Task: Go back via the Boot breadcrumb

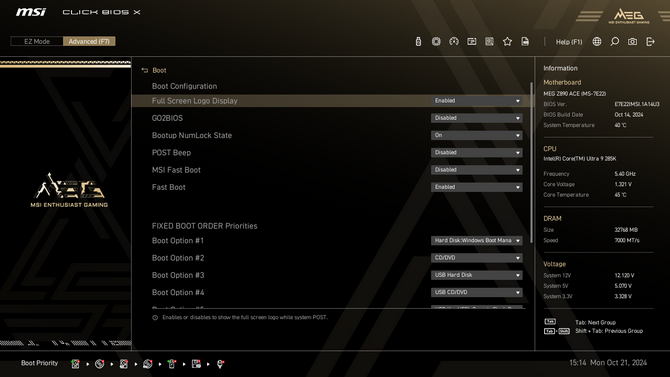Action: point(159,71)
